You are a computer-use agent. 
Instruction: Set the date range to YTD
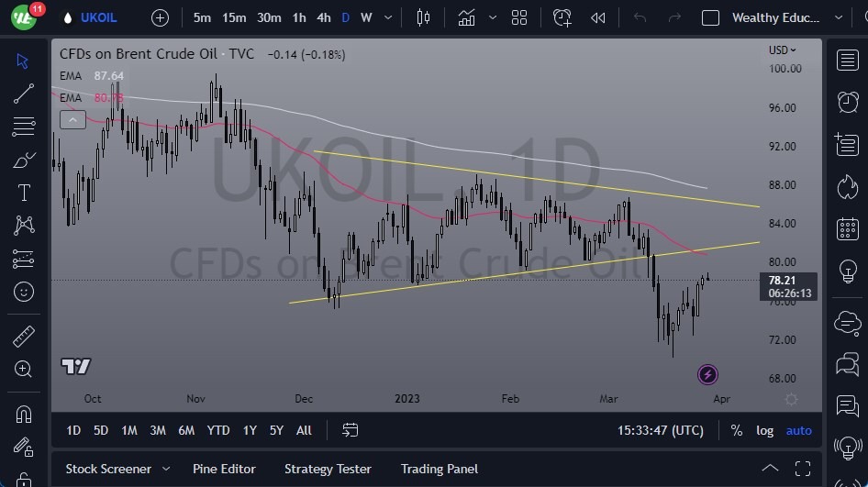pyautogui.click(x=218, y=430)
